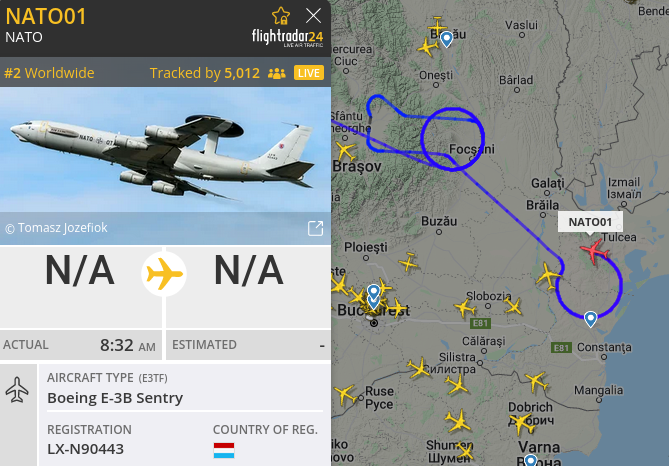Click the Tracked by 5,012 text

204,73
